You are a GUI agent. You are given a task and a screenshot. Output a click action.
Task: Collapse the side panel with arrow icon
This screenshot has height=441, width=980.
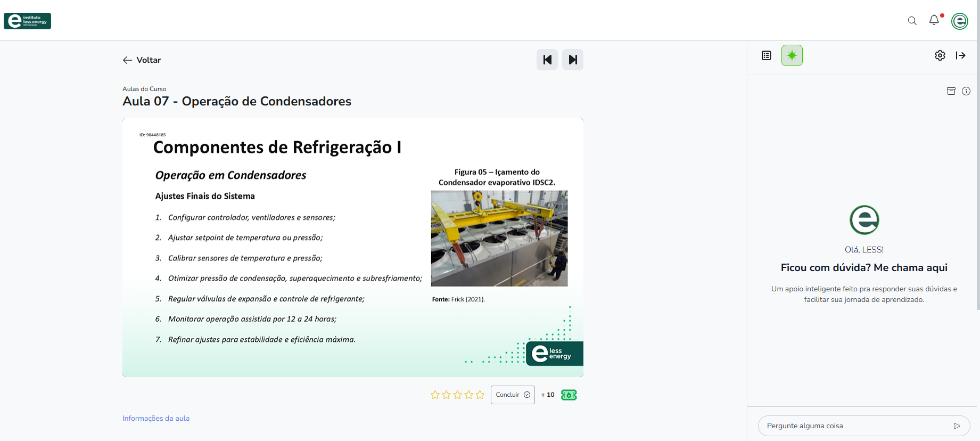(x=960, y=55)
